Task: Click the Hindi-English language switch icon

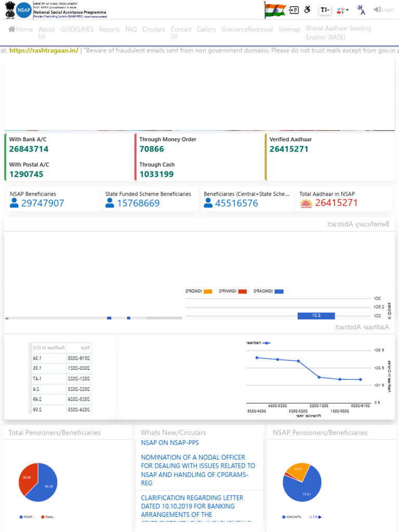Action: (361, 10)
